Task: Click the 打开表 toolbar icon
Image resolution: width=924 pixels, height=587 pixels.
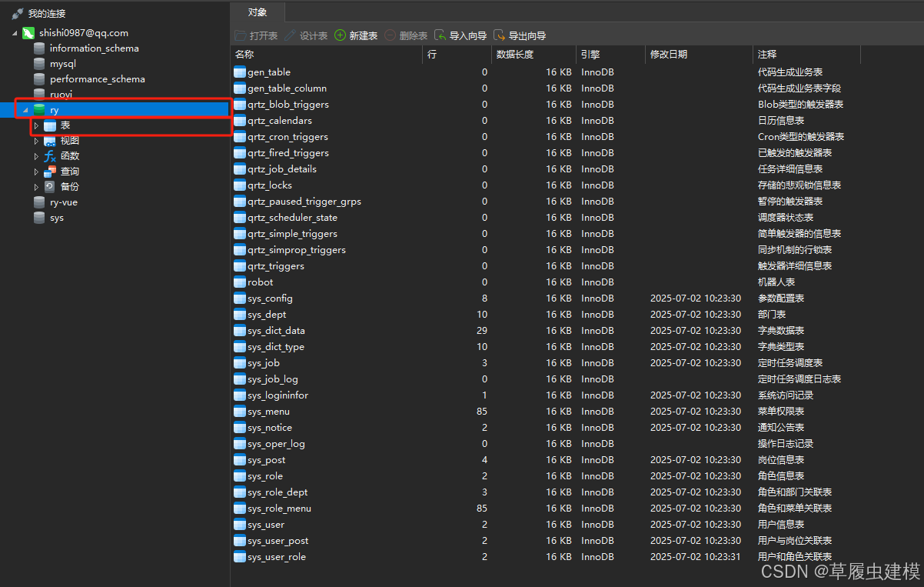Action: (241, 35)
